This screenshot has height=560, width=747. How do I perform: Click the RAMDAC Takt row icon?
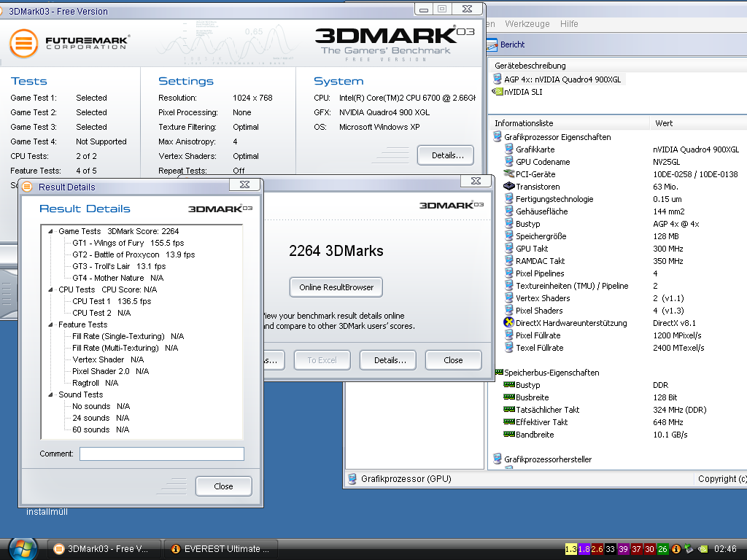508,260
